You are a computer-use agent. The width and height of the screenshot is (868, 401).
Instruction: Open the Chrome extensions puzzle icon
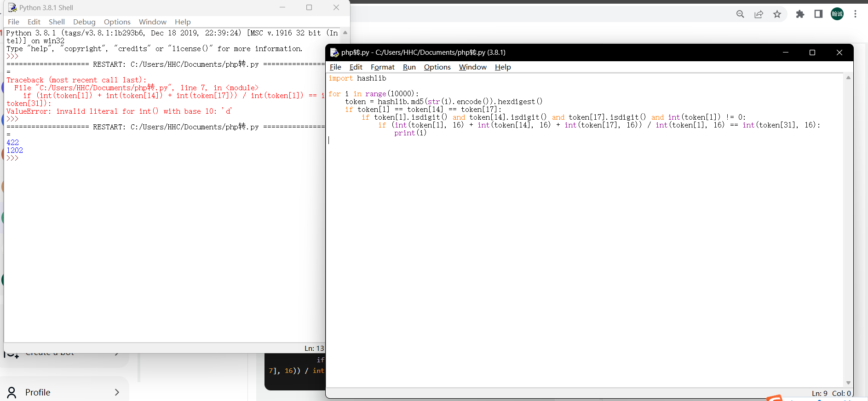pos(800,14)
